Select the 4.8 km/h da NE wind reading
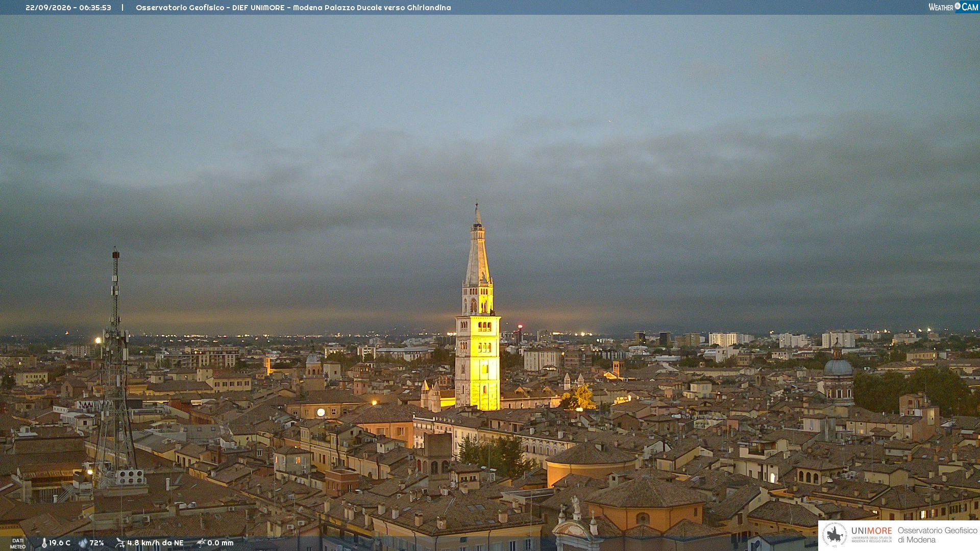Screen dimensions: 980x551 [x=155, y=543]
